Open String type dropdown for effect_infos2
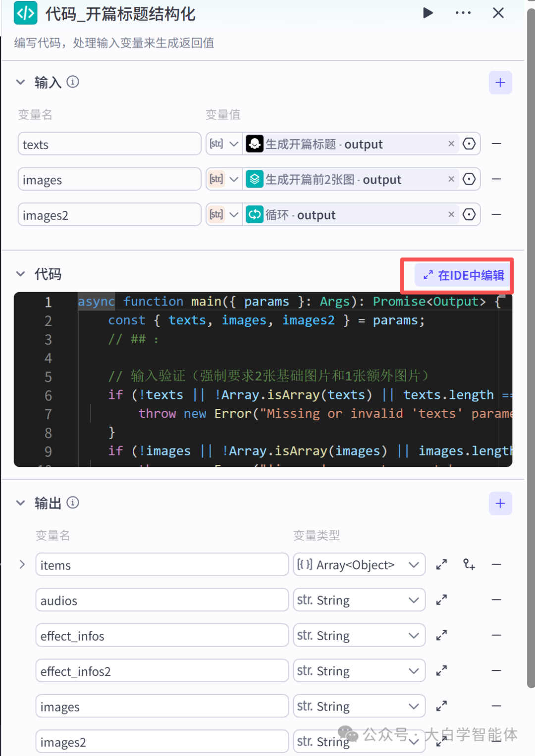Screen dimensions: 535x756 click(359, 671)
